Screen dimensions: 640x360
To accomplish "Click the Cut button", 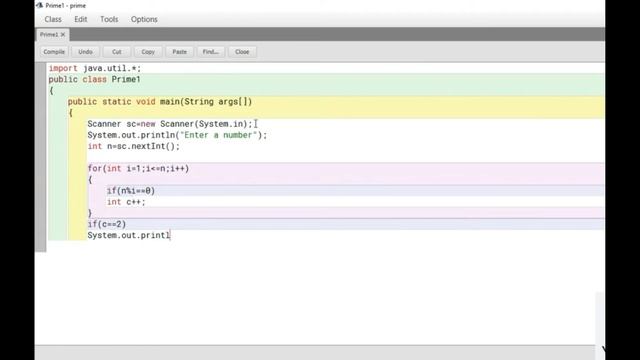I will [x=117, y=52].
